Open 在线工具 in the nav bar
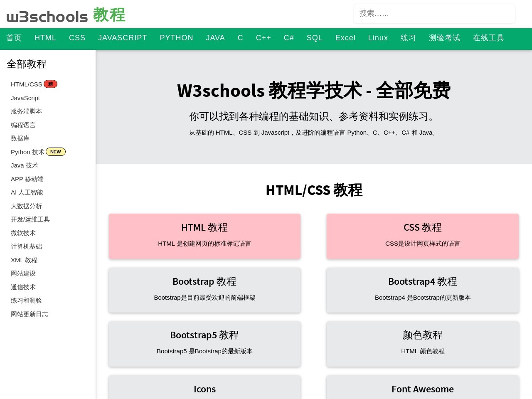Image resolution: width=532 pixels, height=399 pixels. [x=489, y=38]
